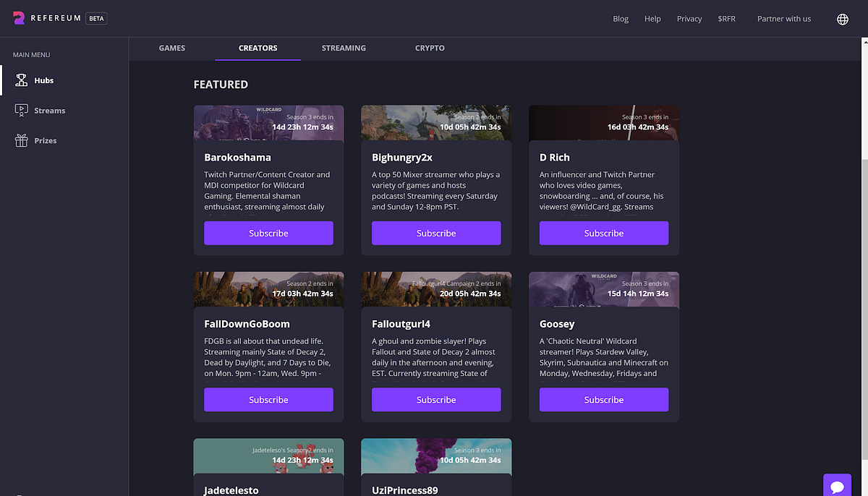
Task: Click the Hubs trophy icon
Action: (22, 80)
